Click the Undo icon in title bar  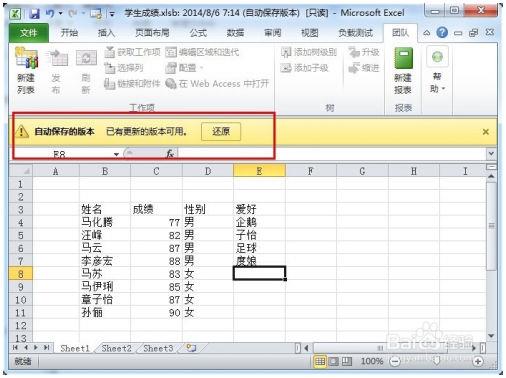tap(50, 13)
